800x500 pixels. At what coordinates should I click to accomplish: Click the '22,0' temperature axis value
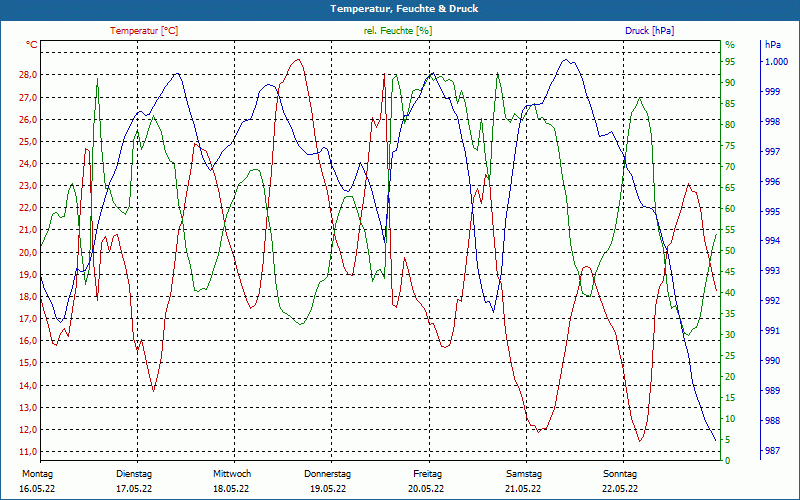click(x=28, y=208)
